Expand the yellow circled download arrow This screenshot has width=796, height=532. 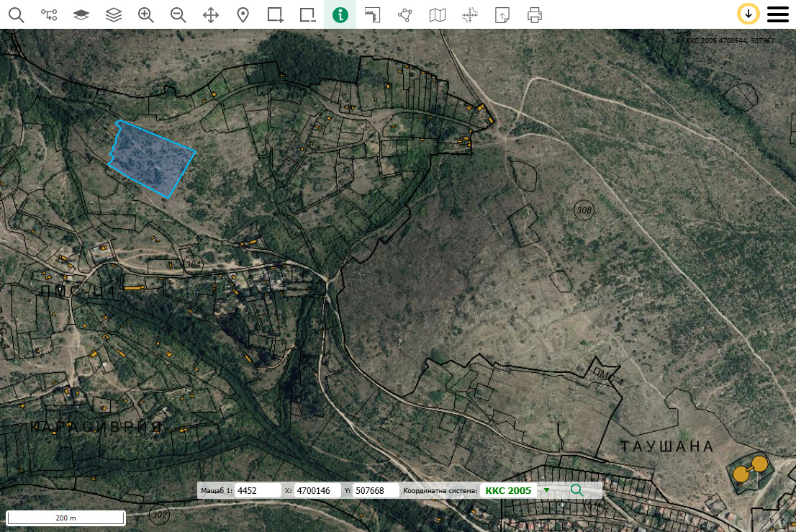748,14
